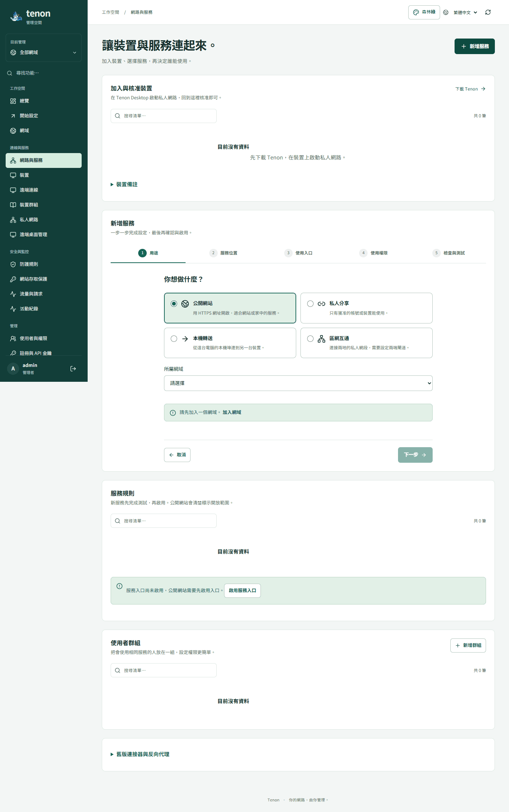Open the 全部網域 selector in sidebar
The width and height of the screenshot is (509, 812).
(x=43, y=53)
